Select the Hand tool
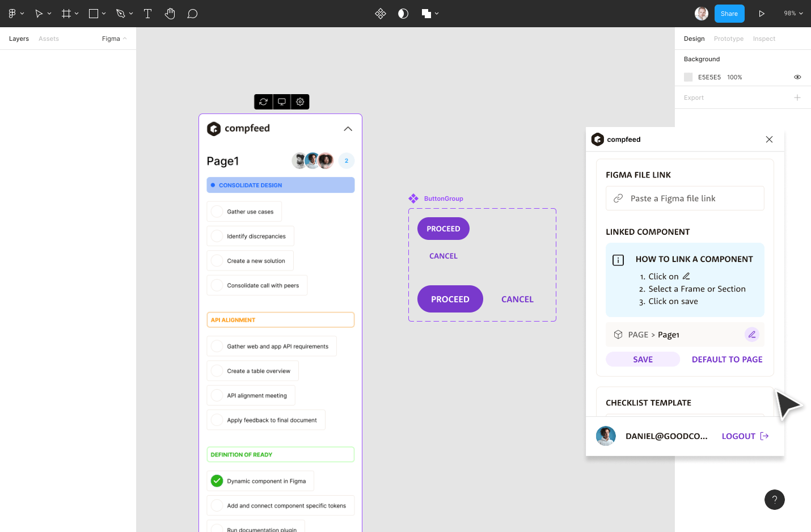The image size is (811, 532). 170,14
